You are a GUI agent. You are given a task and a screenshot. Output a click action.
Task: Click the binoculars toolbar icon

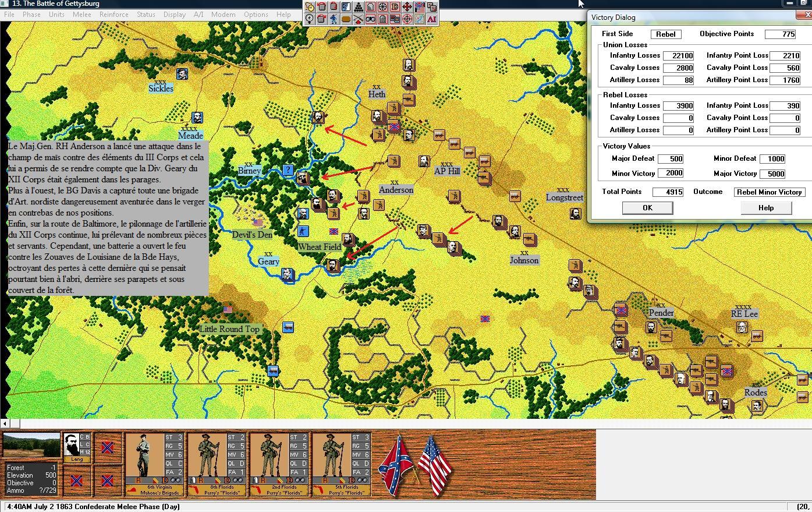point(371,19)
